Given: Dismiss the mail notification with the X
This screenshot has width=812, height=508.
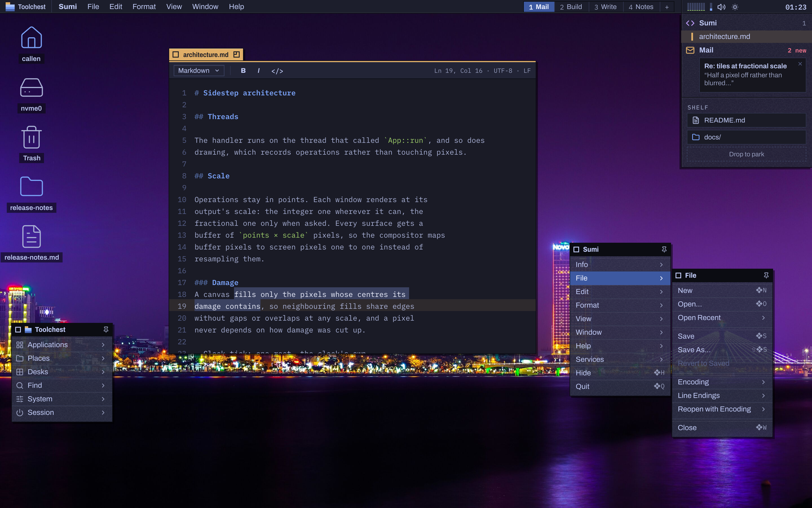Looking at the screenshot, I should (x=800, y=63).
